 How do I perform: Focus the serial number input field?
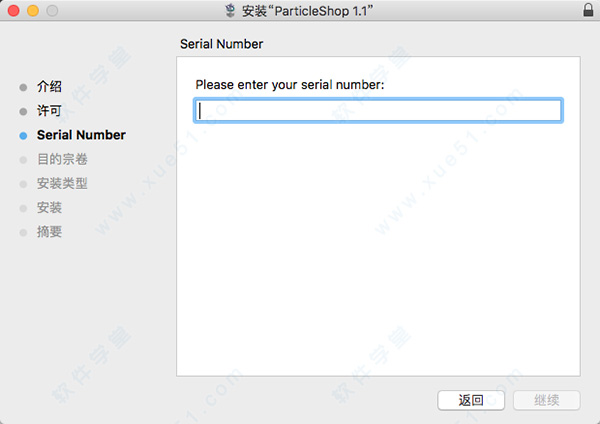click(x=378, y=111)
